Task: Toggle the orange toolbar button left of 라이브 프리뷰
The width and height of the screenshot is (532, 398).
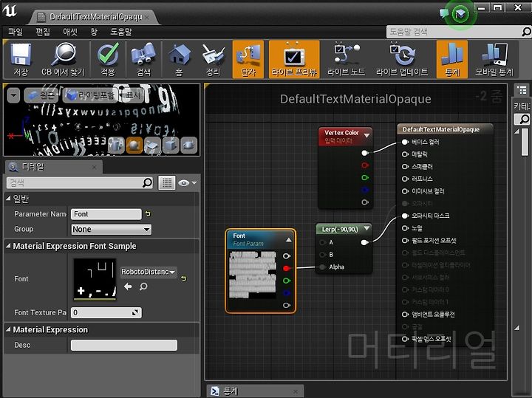Action: click(248, 59)
